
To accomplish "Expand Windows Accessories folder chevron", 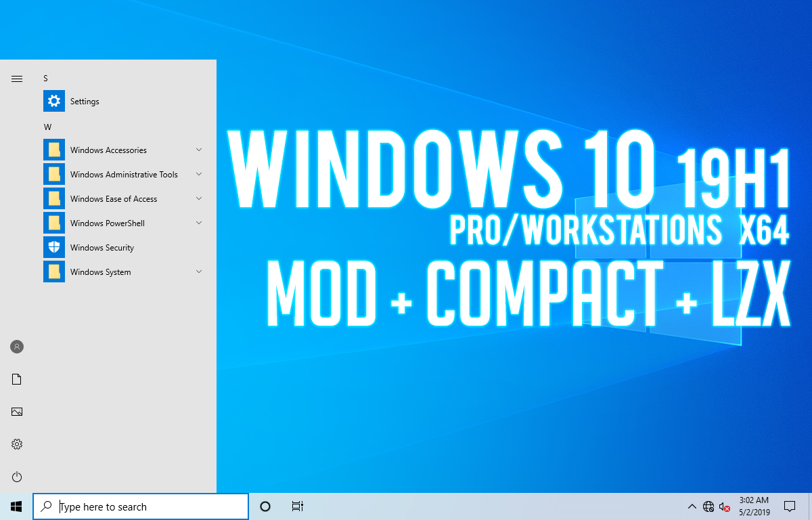I will point(199,150).
